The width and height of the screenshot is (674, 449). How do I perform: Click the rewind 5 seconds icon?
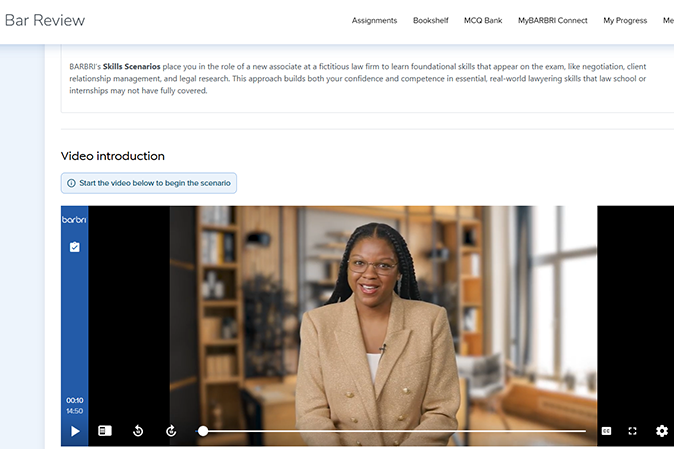[138, 431]
